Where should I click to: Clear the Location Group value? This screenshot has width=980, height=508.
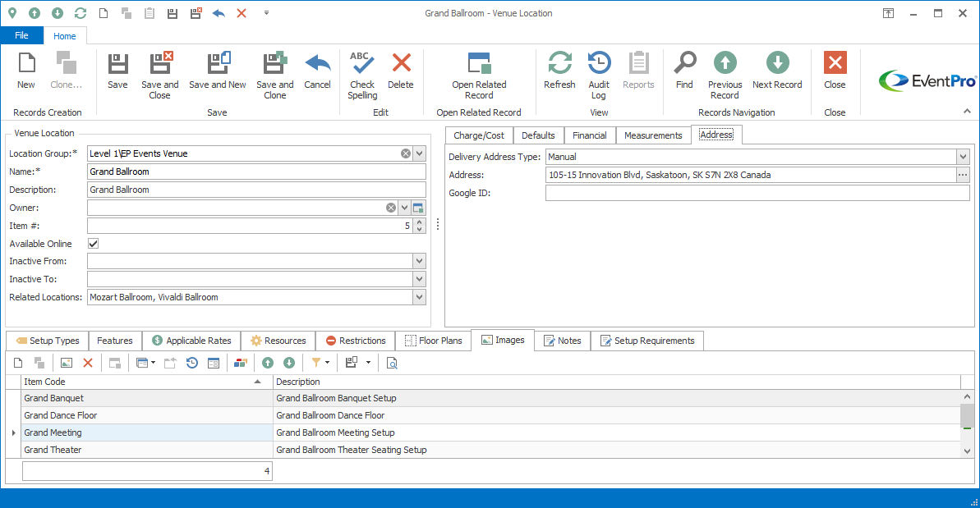tap(406, 153)
